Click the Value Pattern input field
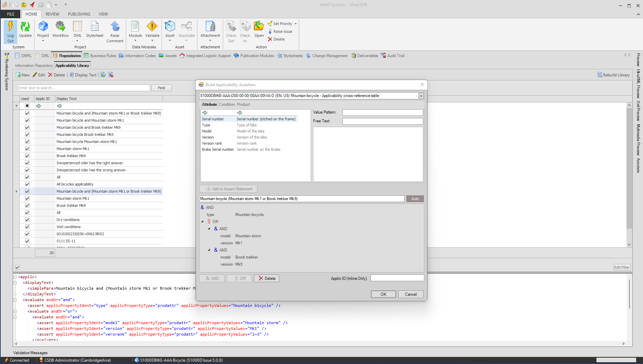 [x=383, y=112]
